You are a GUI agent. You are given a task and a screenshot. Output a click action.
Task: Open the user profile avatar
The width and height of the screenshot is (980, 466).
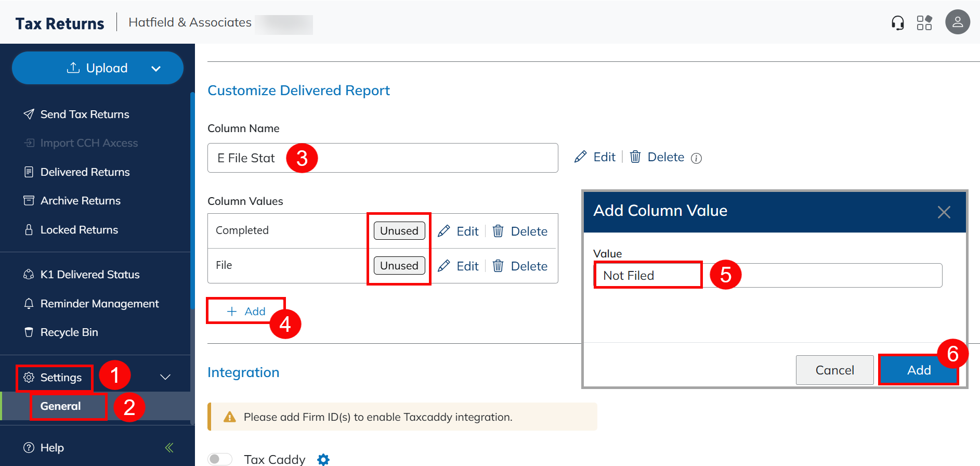click(x=957, y=22)
